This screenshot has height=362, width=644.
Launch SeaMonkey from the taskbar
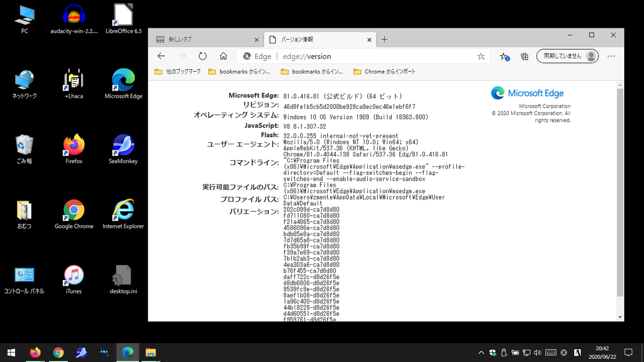tap(82, 352)
